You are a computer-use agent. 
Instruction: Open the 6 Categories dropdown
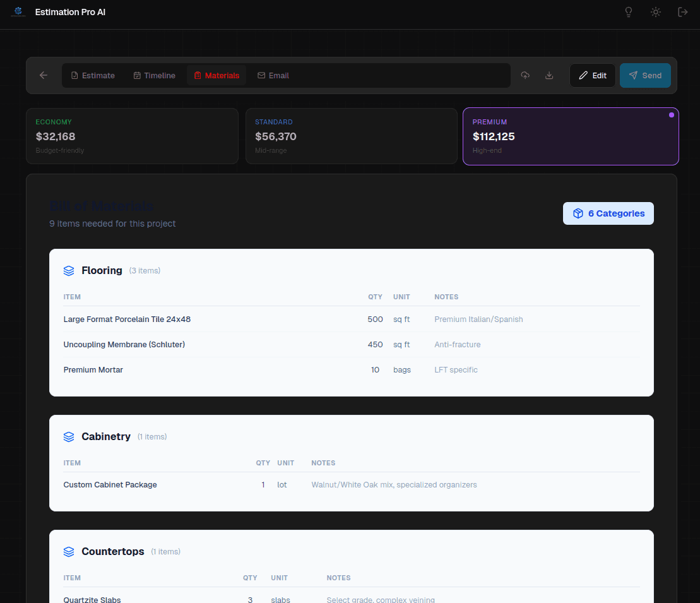point(608,213)
